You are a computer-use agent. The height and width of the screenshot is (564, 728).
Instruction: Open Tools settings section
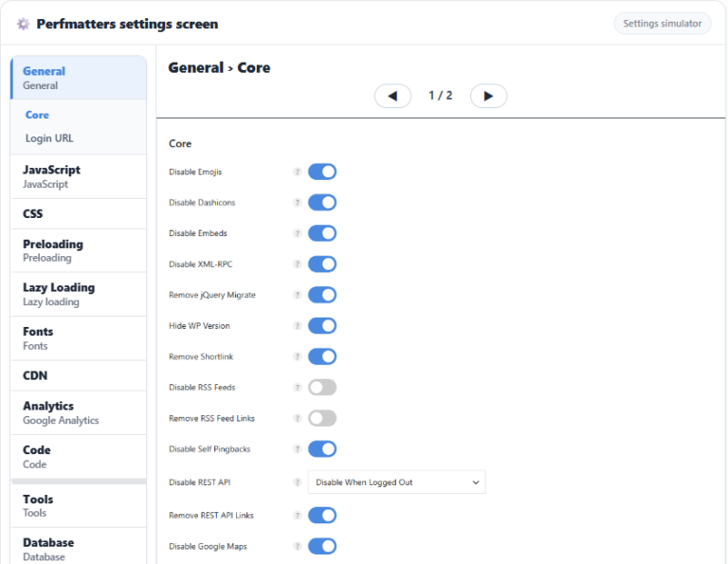79,505
